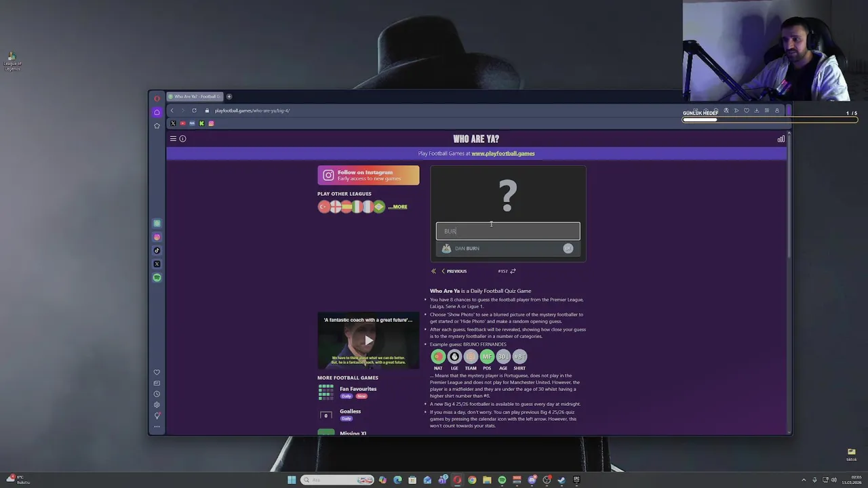Open Spotify from the taskbar
868x488 pixels.
tap(502, 480)
